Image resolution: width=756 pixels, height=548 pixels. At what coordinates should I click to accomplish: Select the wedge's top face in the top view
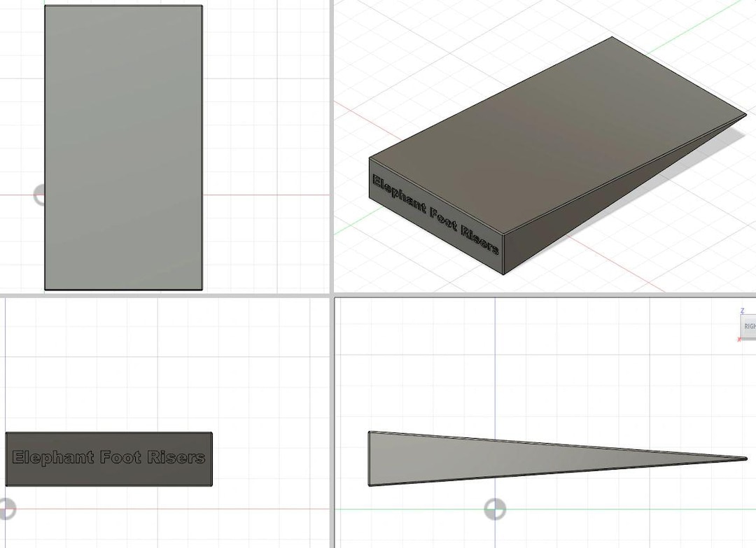[123, 148]
